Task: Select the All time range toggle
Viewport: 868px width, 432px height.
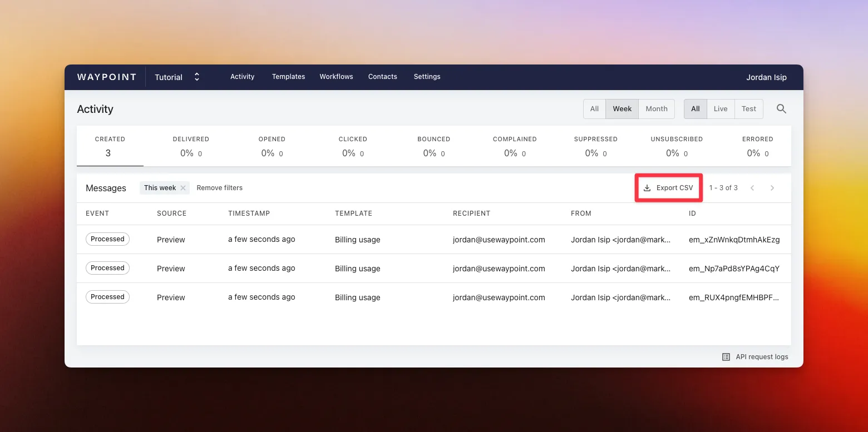Action: tap(594, 109)
